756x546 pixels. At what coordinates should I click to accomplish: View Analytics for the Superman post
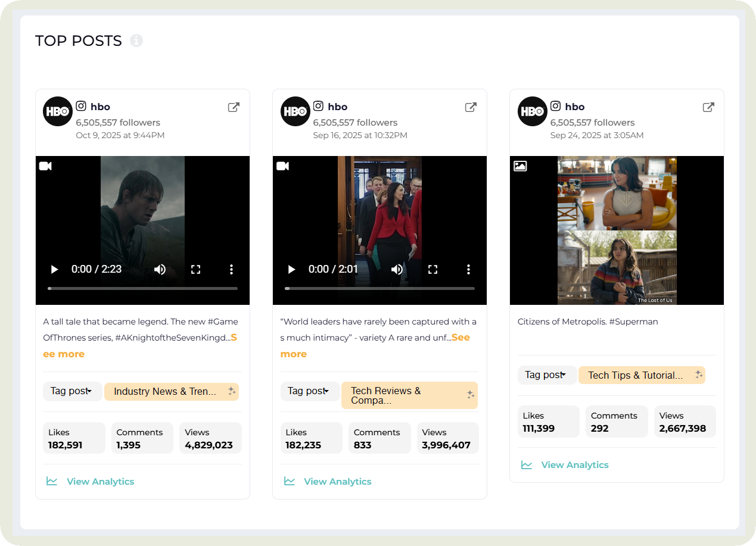tap(574, 465)
